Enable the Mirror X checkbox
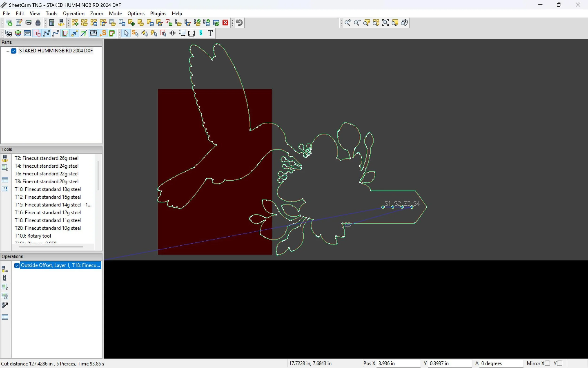 (x=547, y=363)
